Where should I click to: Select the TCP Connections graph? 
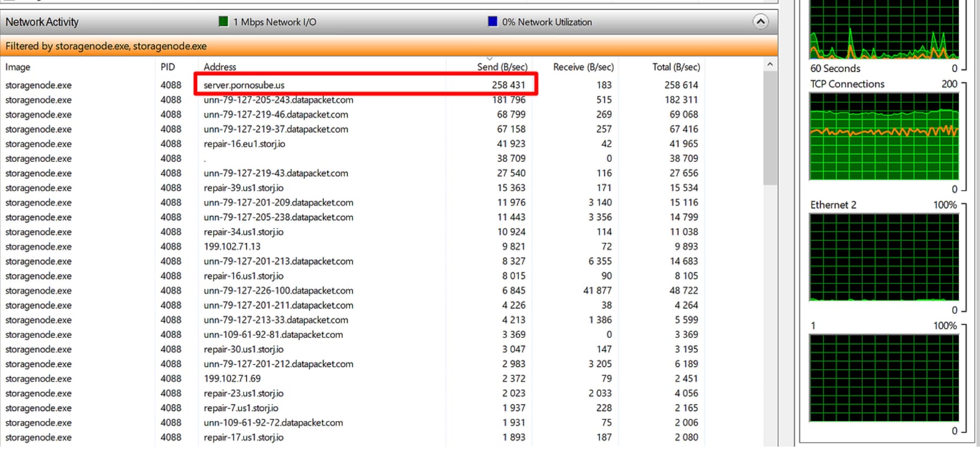pos(884,137)
